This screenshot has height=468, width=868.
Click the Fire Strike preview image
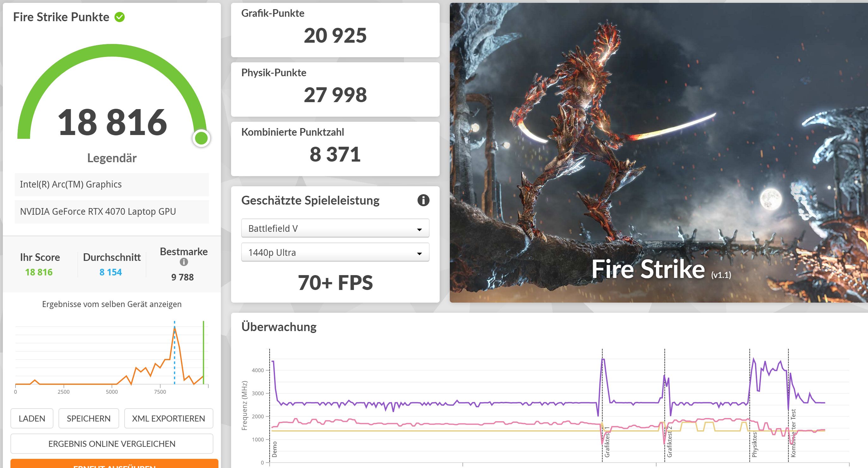coord(658,152)
